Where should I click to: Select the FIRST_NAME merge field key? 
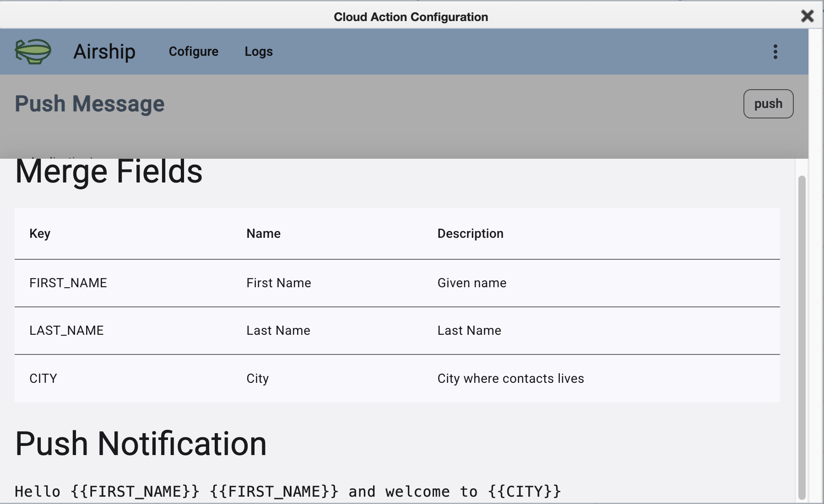coord(68,283)
